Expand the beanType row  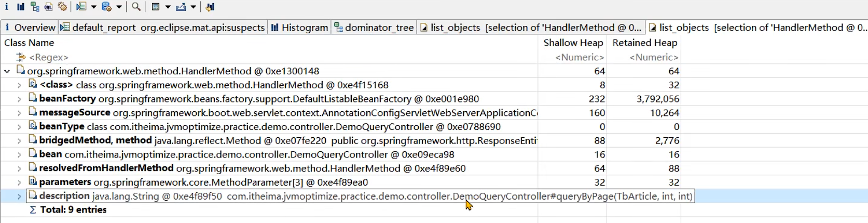click(19, 127)
